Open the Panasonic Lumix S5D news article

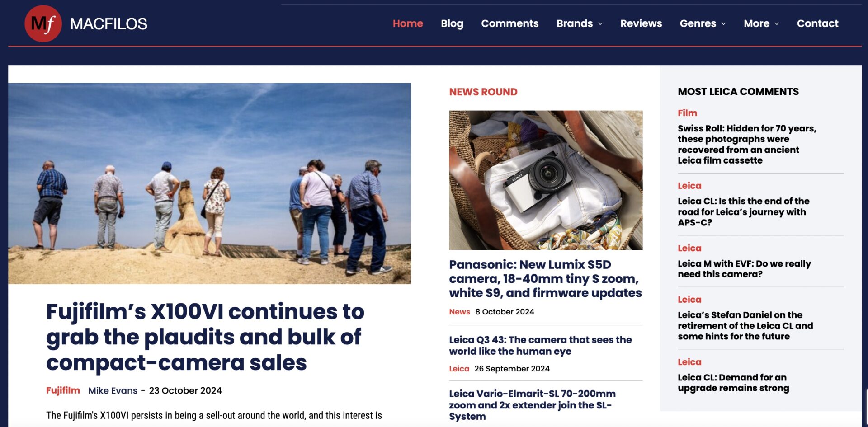coord(545,279)
